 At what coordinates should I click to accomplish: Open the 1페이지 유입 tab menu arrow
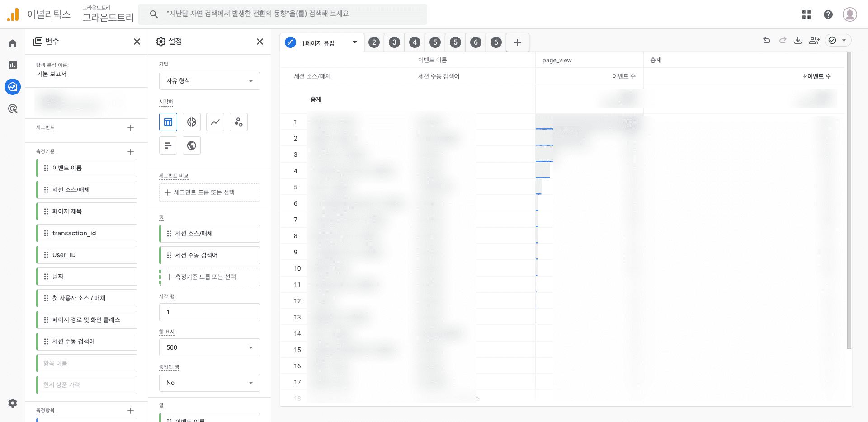pyautogui.click(x=355, y=42)
